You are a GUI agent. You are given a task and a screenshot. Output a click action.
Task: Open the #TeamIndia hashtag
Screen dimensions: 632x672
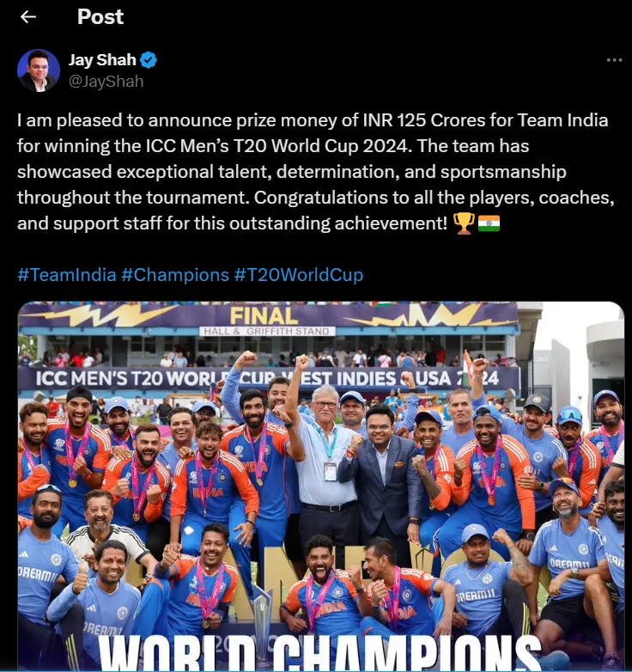click(67, 275)
